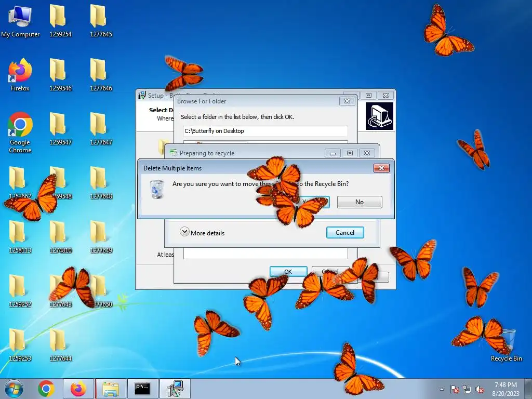Open network status tray icon
532x399 pixels.
467,389
